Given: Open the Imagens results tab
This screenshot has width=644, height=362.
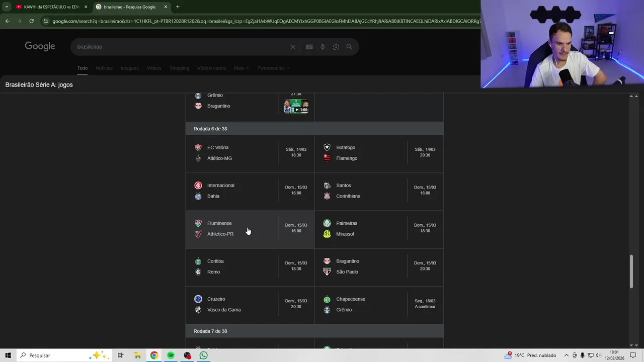Looking at the screenshot, I should click(x=129, y=68).
